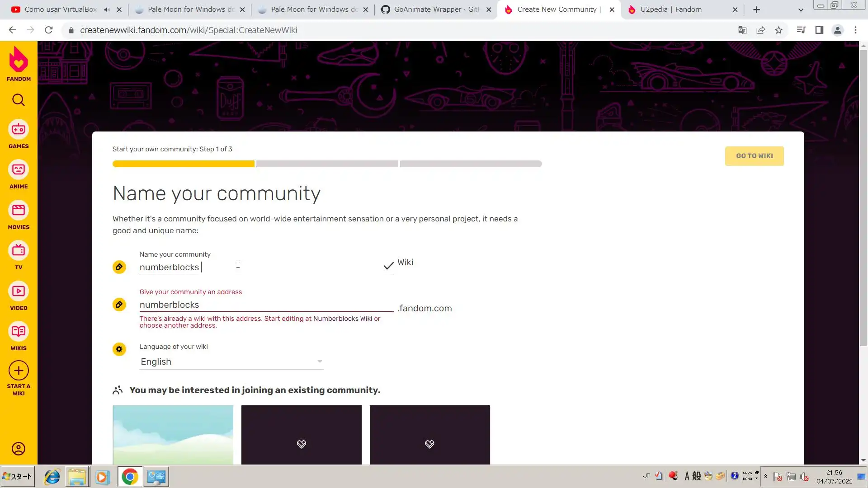Open the Games section icon
Screen dimensions: 868x488
[x=19, y=130]
